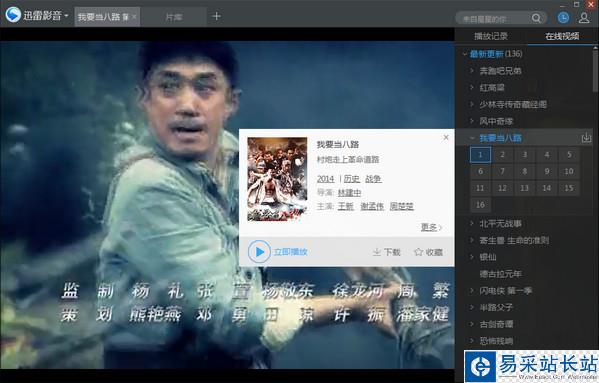Expand the 寄生兽 生命的准则 entry arrow
Image resolution: width=599 pixels, height=383 pixels.
click(472, 240)
